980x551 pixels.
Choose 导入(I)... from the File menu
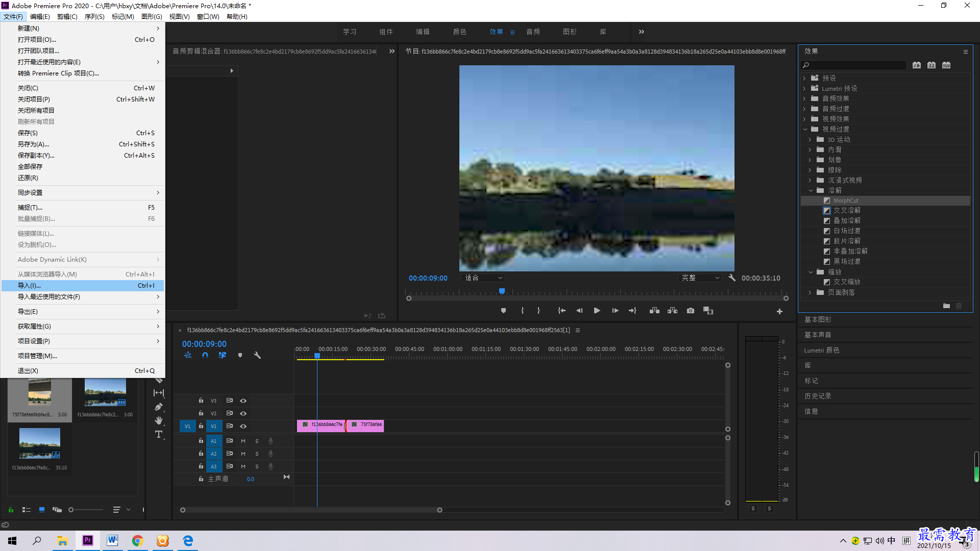83,286
